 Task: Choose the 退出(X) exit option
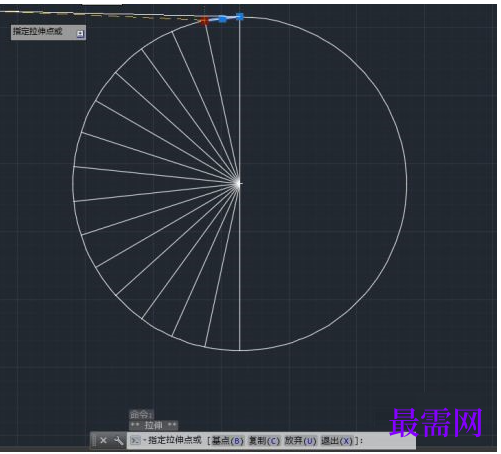(336, 441)
